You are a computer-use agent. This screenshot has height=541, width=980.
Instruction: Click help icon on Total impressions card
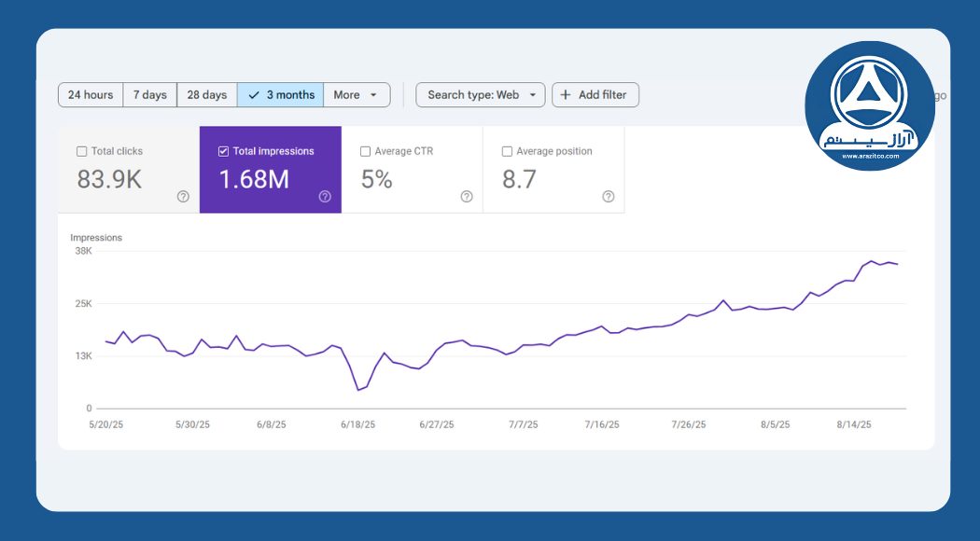click(325, 197)
